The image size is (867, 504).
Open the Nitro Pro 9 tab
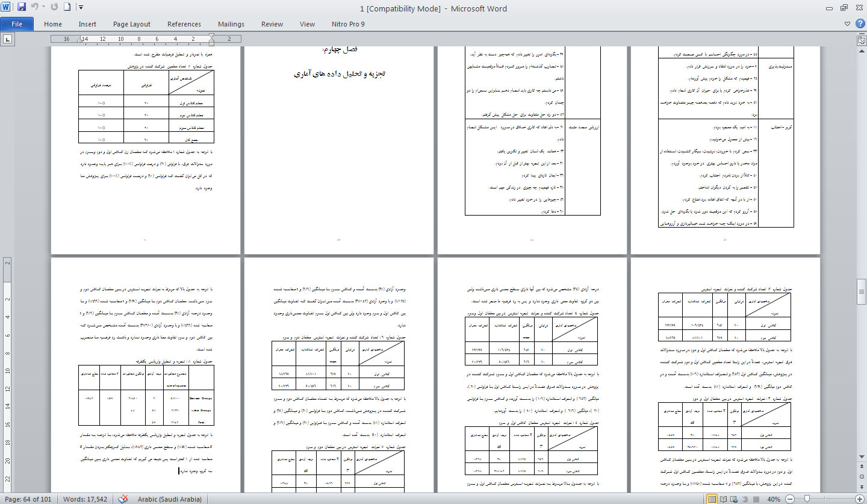point(348,24)
